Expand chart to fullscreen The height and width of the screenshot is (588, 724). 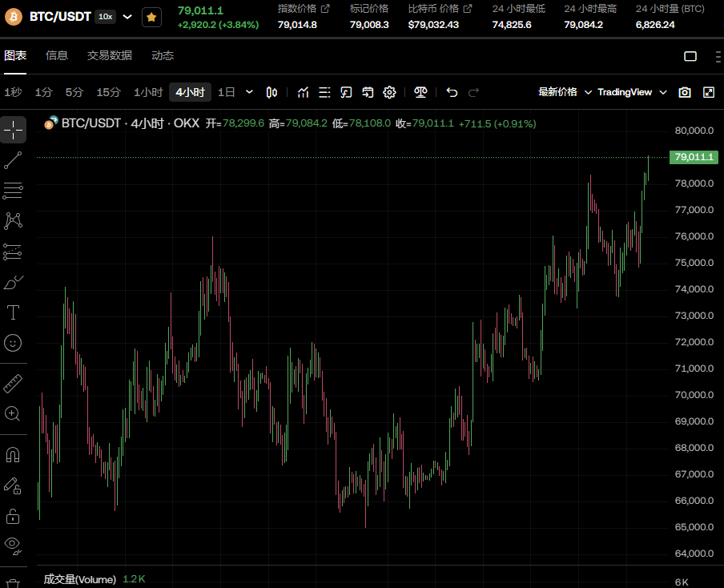click(709, 92)
